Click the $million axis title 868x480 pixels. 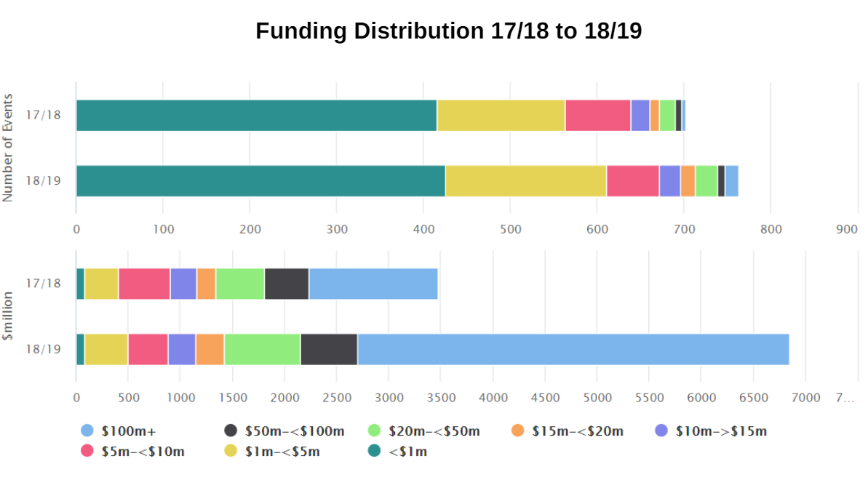point(9,316)
